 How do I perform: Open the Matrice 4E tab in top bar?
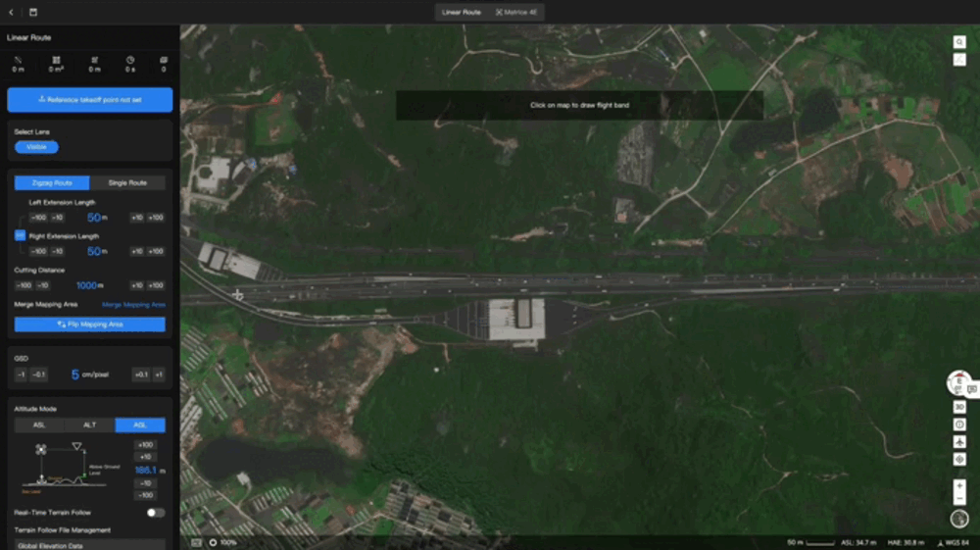516,12
